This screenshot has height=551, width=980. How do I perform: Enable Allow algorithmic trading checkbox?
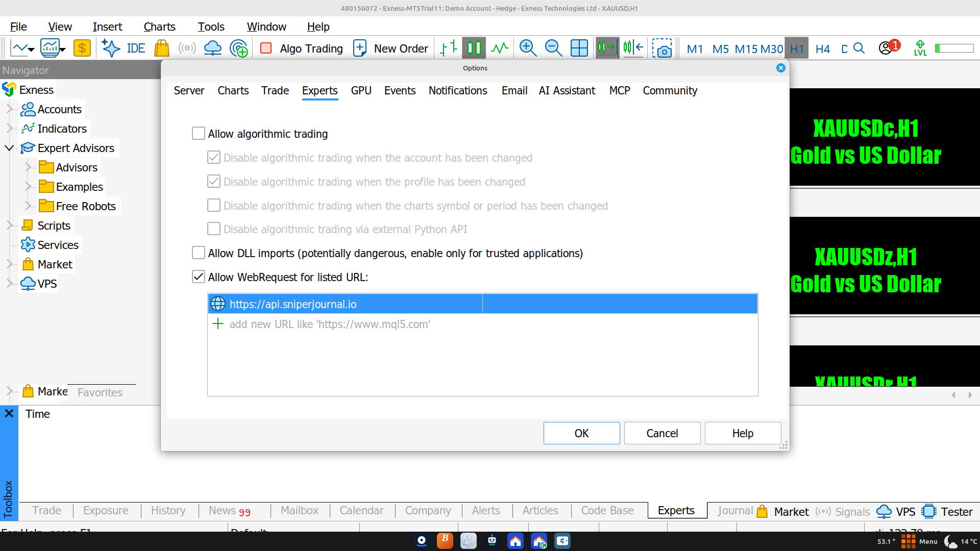point(199,134)
